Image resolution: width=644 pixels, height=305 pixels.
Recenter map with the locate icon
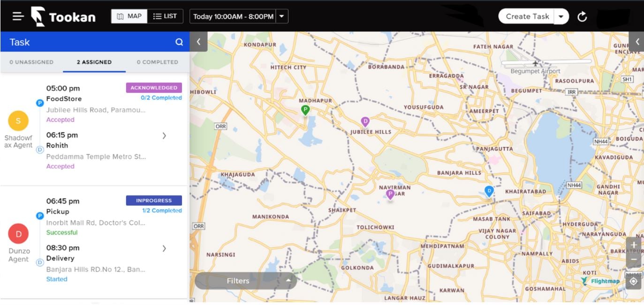tap(633, 282)
